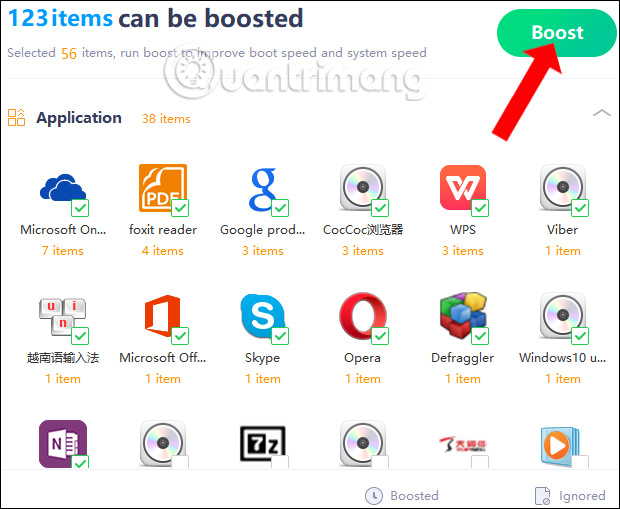
Task: Click the '7 items' count under Microsoft OneDrive
Action: pyautogui.click(x=62, y=251)
